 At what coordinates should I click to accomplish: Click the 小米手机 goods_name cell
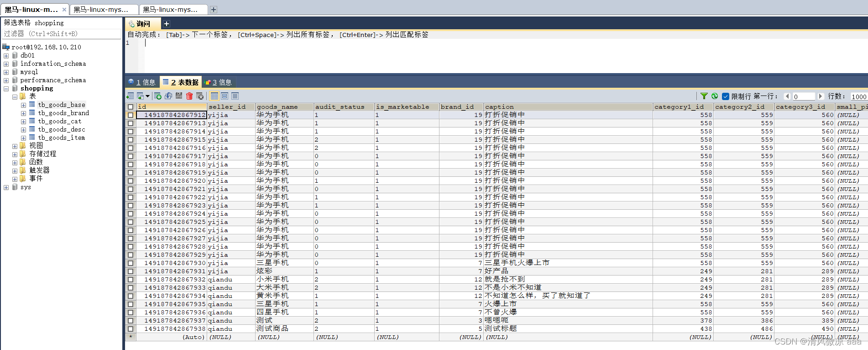[285, 280]
